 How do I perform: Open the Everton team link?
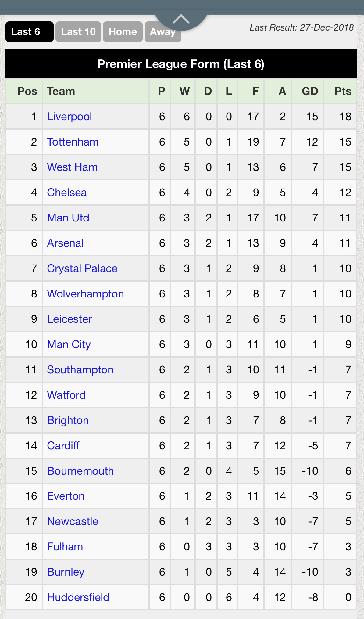[66, 496]
